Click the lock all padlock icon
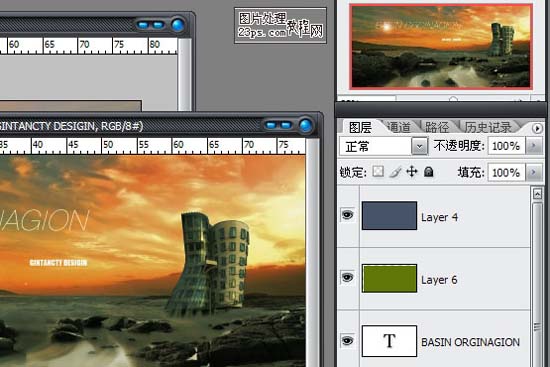550x367 pixels. click(428, 172)
